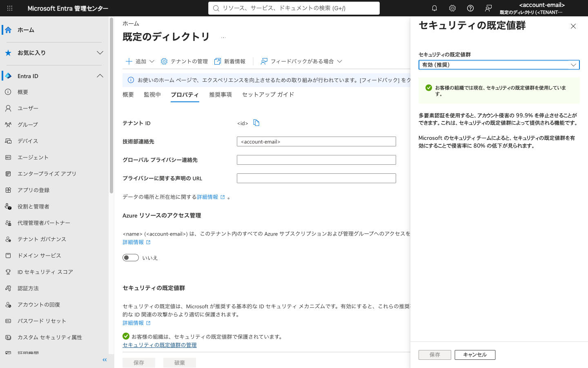This screenshot has height=368, width=588.
Task: Open ユーザー in the sidebar
Action: (54, 108)
